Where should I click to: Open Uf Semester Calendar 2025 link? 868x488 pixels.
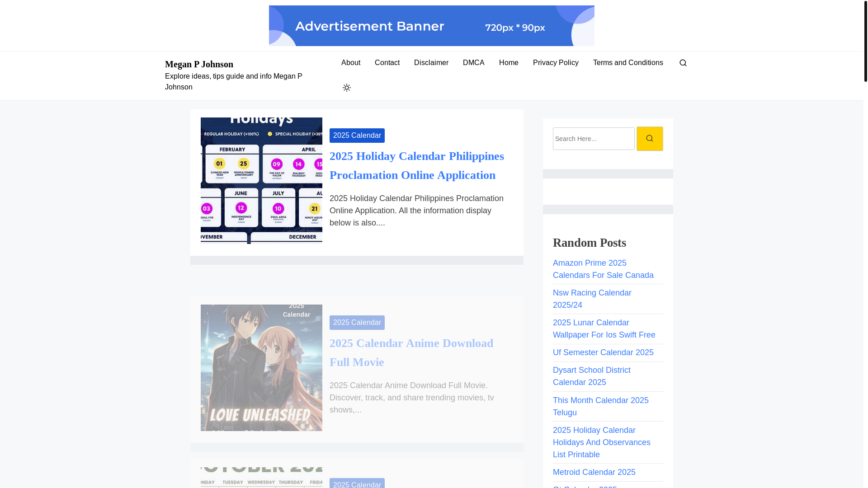(x=603, y=352)
